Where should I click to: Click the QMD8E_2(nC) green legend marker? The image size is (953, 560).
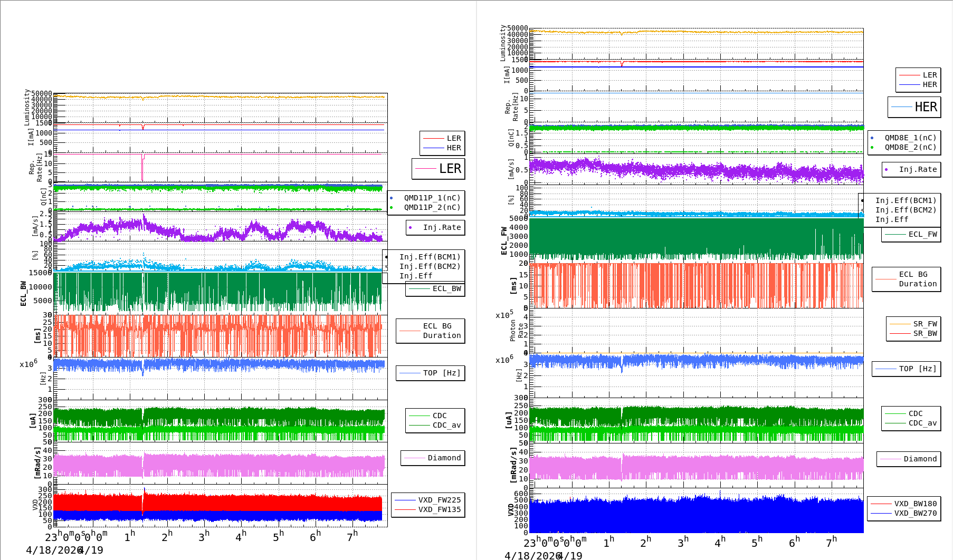(x=872, y=148)
